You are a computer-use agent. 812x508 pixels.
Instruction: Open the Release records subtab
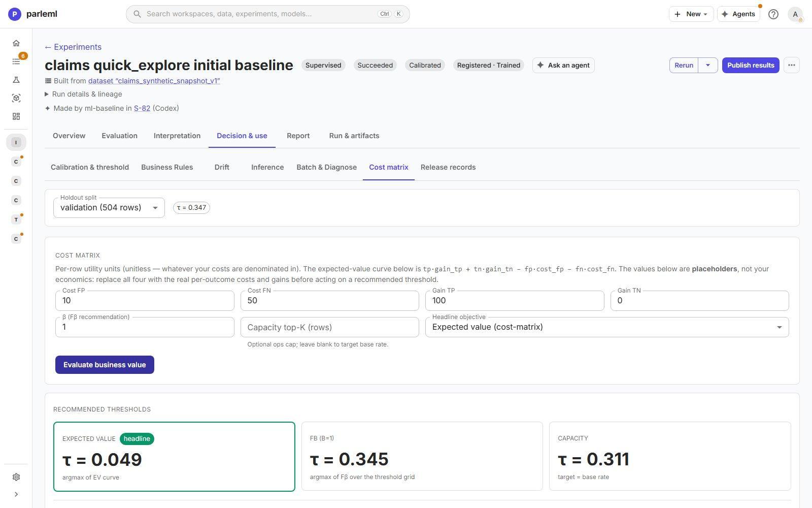[448, 167]
